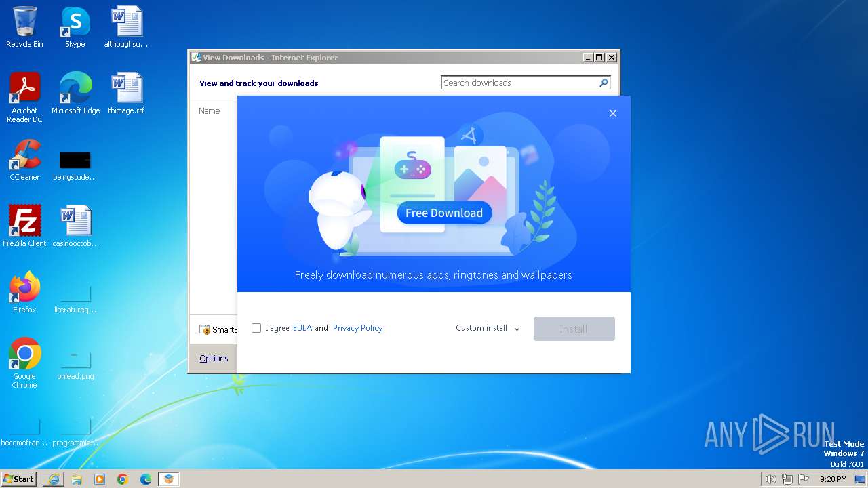Open the casinooctob... Word document
Image resolution: width=868 pixels, height=488 pixels.
[75, 226]
